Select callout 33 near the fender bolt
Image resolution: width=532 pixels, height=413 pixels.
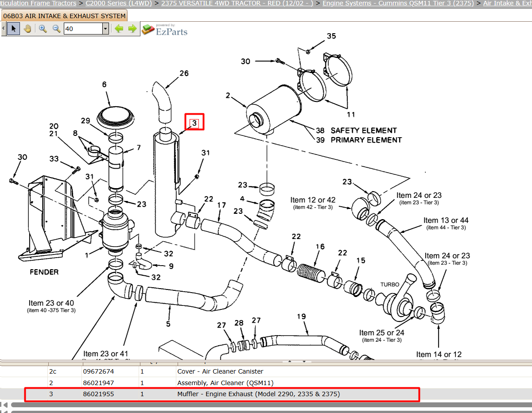[x=54, y=158]
